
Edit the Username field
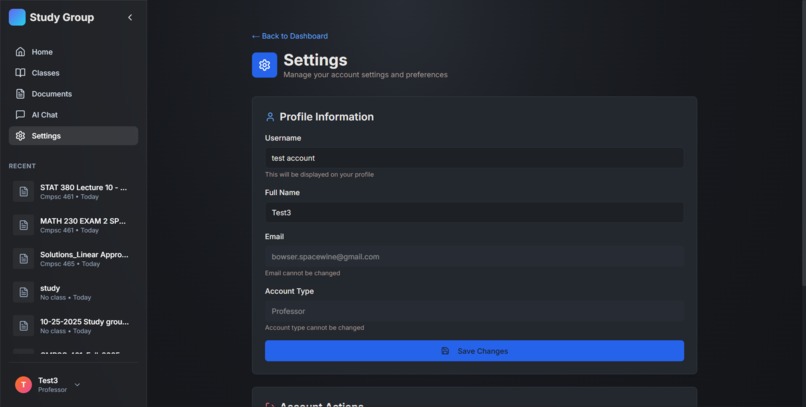coord(474,158)
